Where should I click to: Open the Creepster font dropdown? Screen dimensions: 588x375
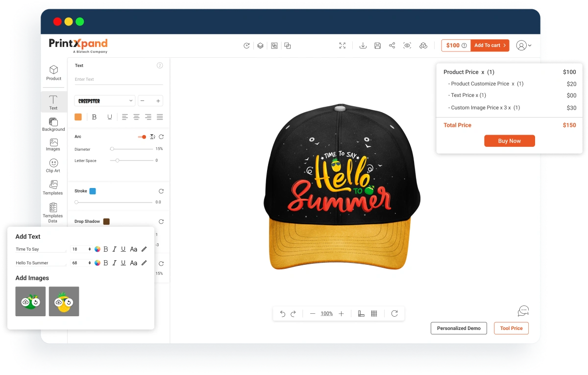pos(105,101)
